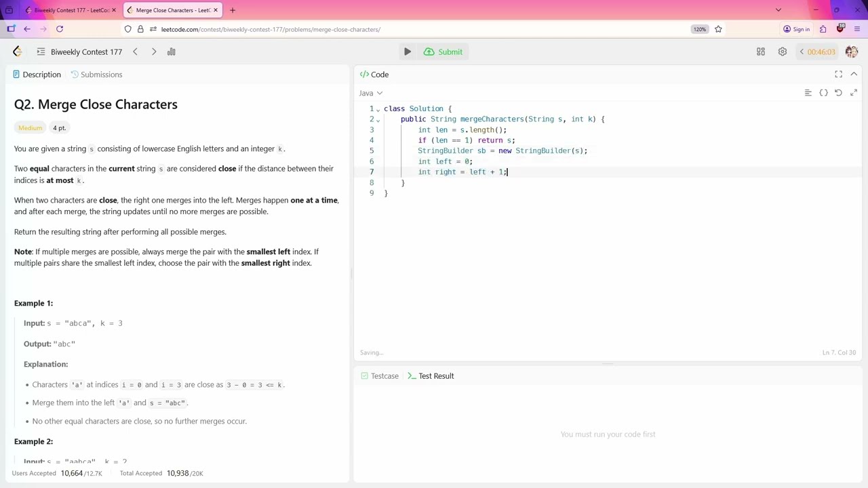Click the Example 1: heading

click(33, 303)
